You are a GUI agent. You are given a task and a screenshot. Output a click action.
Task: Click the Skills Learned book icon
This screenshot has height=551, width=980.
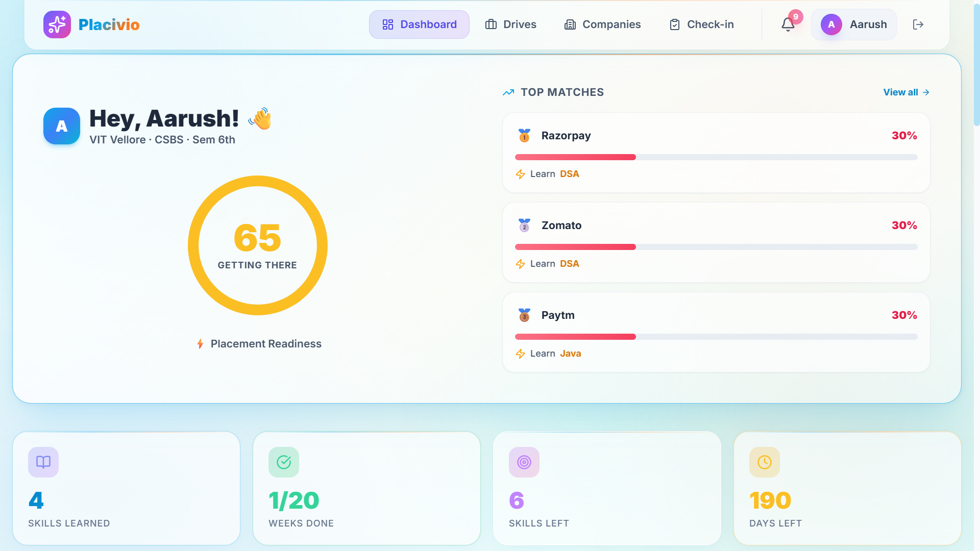tap(43, 462)
